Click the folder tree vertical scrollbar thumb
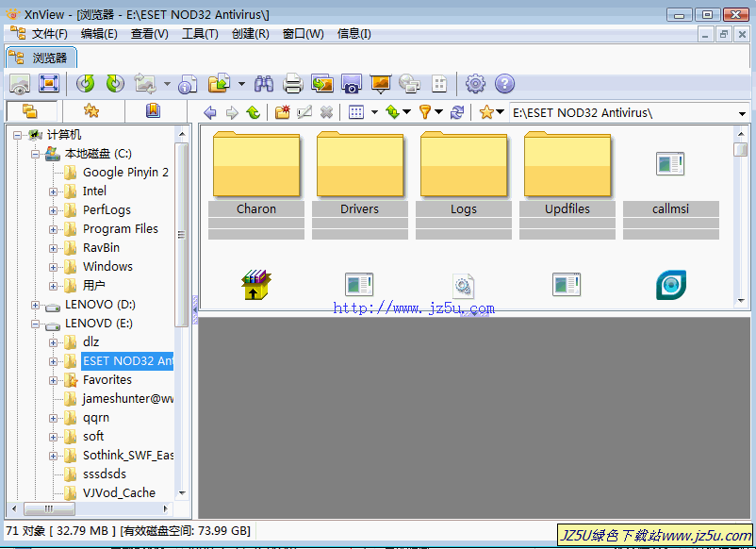This screenshot has width=756, height=549. coord(182,235)
